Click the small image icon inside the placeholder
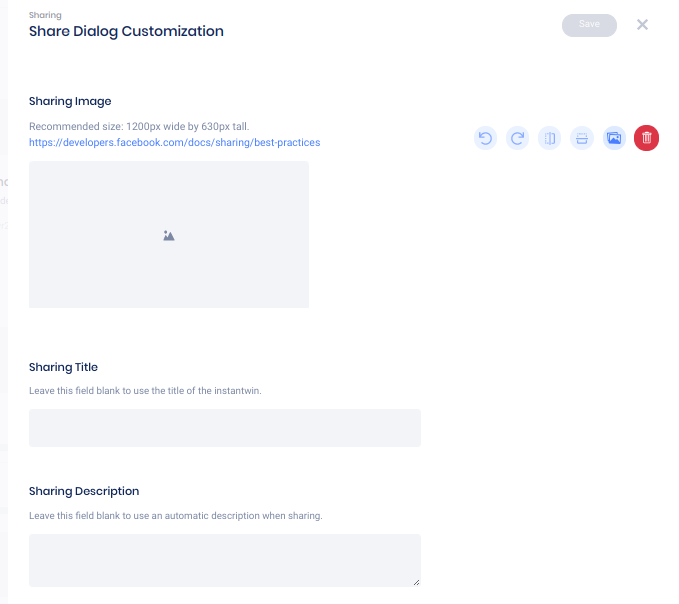This screenshot has height=604, width=679. tap(169, 235)
